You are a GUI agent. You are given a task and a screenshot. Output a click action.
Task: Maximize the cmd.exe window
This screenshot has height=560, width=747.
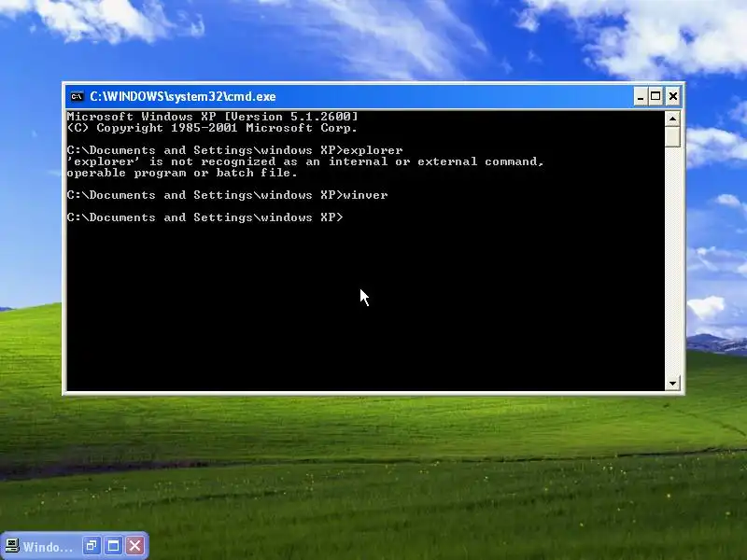pyautogui.click(x=655, y=97)
